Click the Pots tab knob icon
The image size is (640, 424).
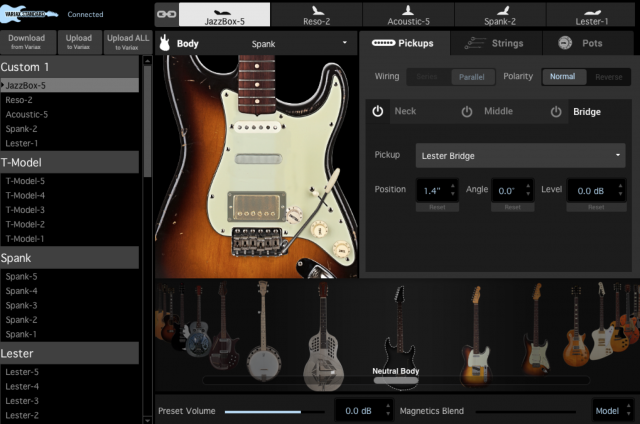coord(565,43)
